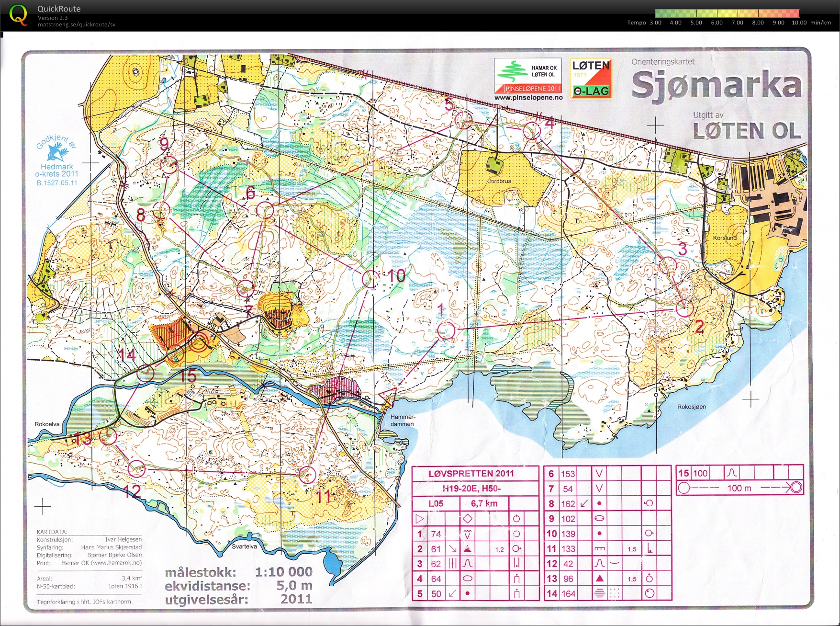Click the green end of tempo scale
The height and width of the screenshot is (626, 840).
pyautogui.click(x=661, y=13)
